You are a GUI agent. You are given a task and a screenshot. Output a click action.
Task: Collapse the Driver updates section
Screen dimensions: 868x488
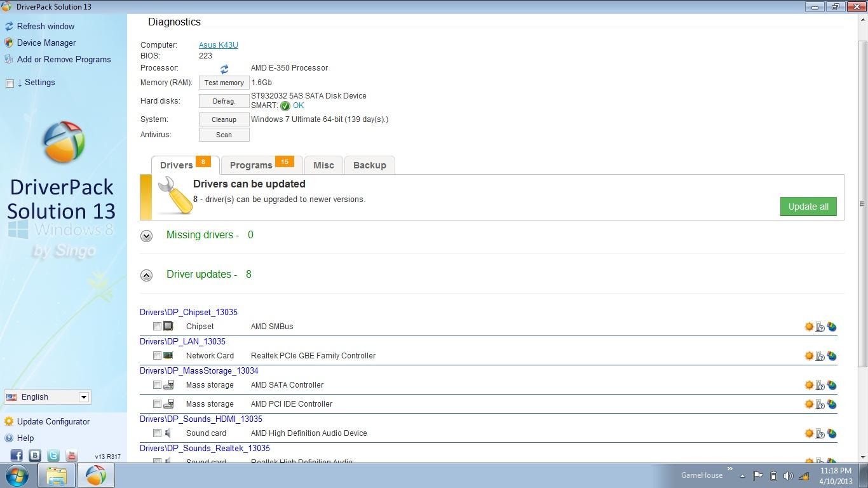tap(146, 275)
